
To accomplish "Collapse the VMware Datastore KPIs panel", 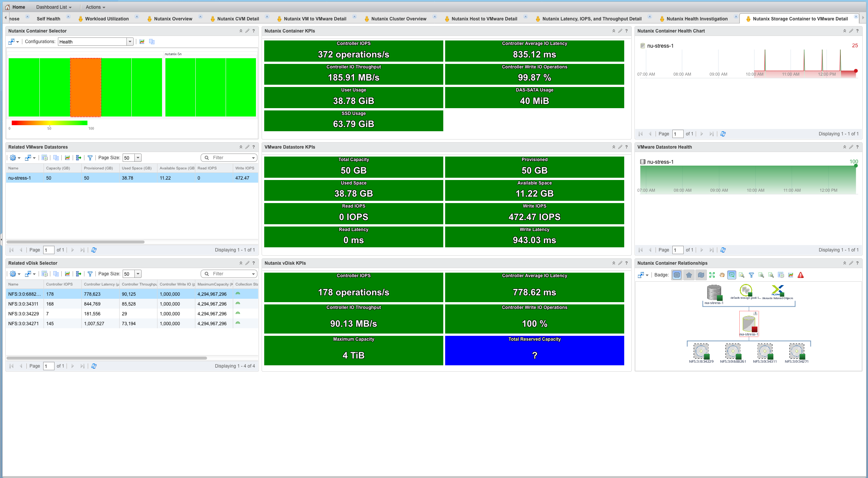I will [614, 147].
